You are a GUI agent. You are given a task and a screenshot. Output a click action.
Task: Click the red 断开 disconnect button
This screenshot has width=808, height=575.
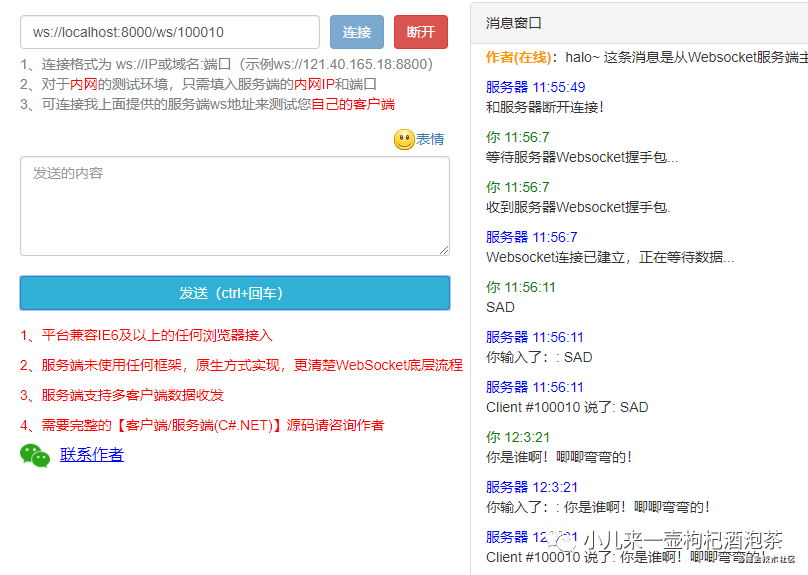(420, 32)
